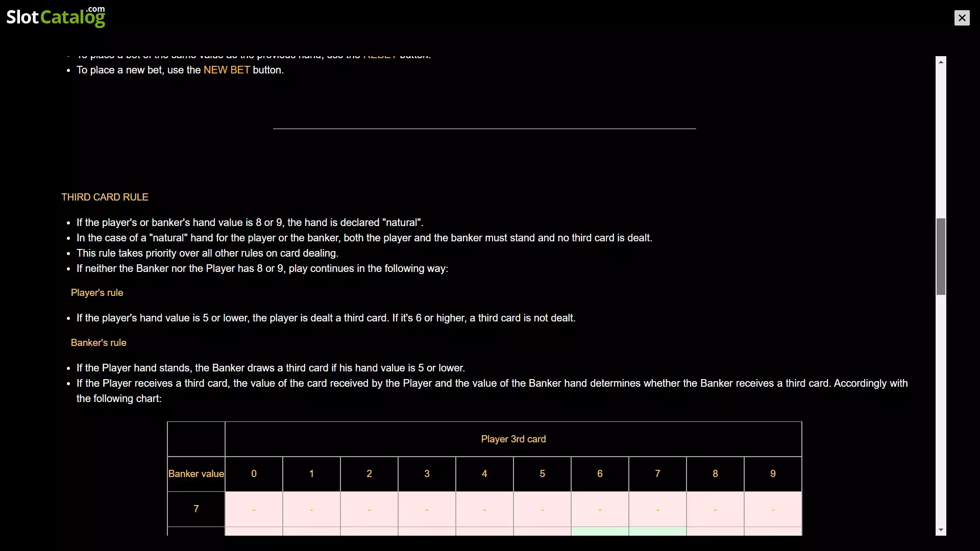Image resolution: width=980 pixels, height=551 pixels.
Task: Select column header 2 in chart
Action: [x=369, y=474]
